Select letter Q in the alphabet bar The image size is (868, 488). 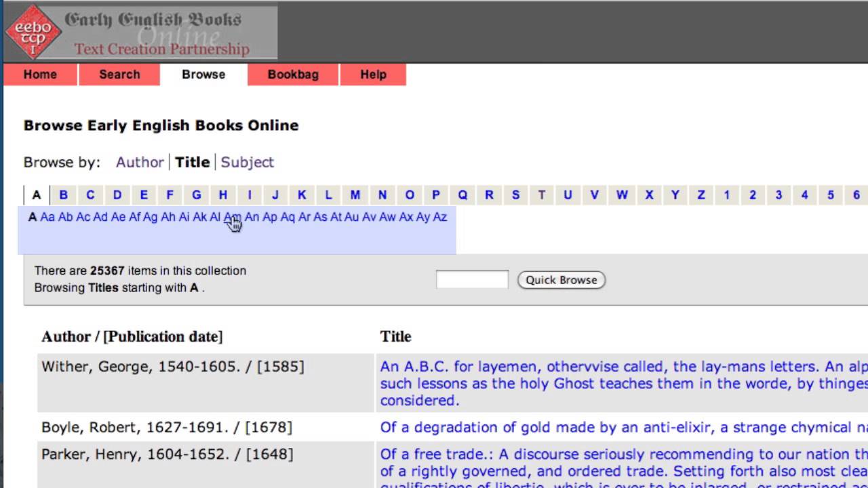462,195
